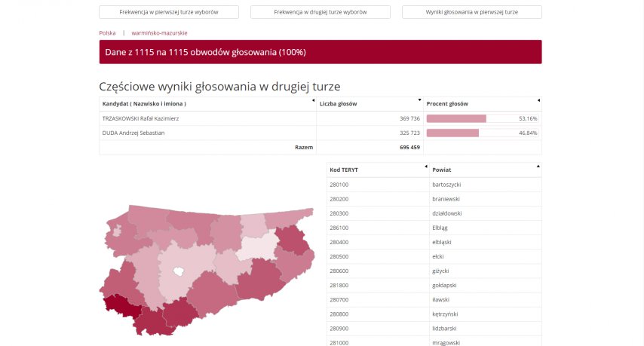Sort by Kod TERYT column arrow
This screenshot has height=346, width=644.
click(426, 167)
